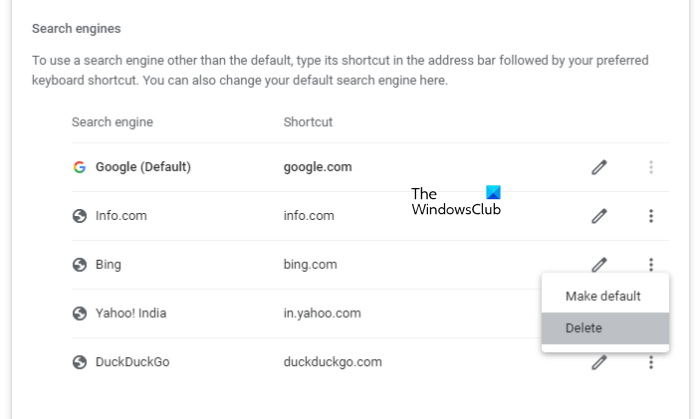This screenshot has height=419, width=700.
Task: Click the globe icon beside DuckDuckGo
Action: point(79,362)
